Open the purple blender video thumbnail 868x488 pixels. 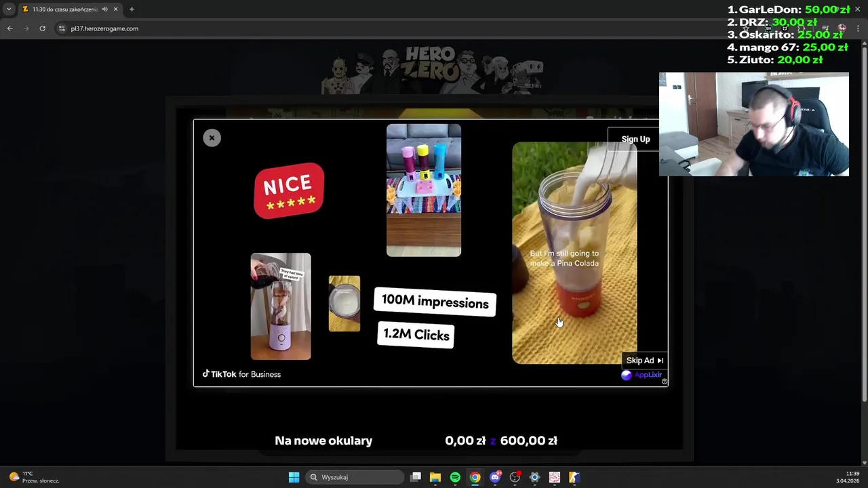281,306
